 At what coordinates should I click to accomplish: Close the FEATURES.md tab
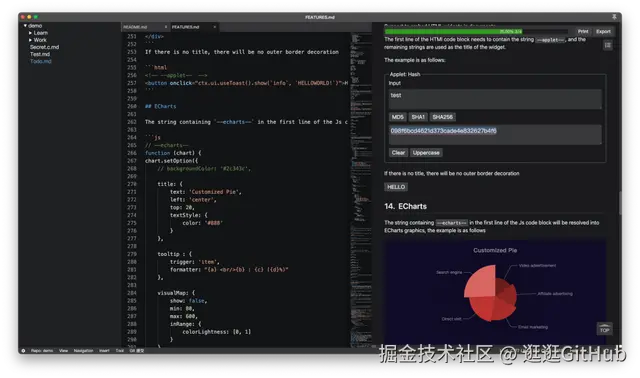point(215,27)
